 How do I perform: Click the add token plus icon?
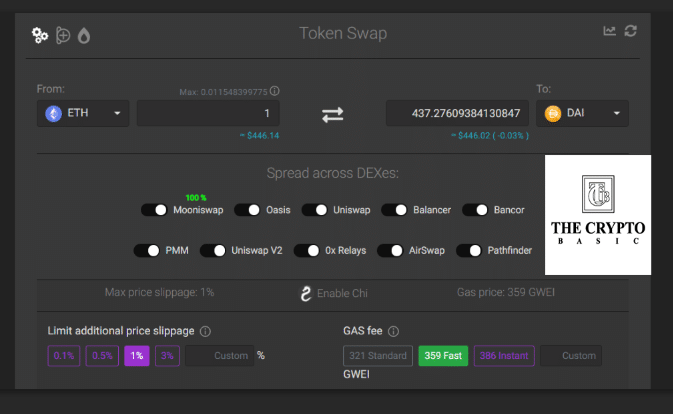click(x=63, y=36)
